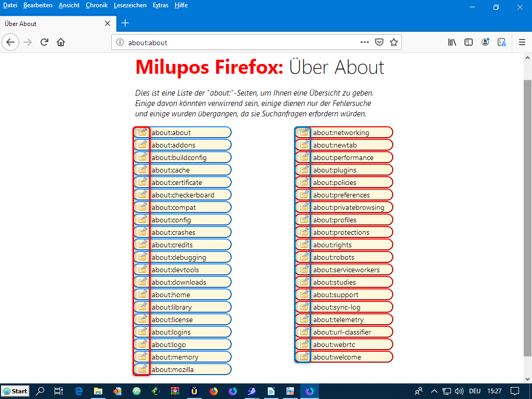The width and height of the screenshot is (532, 399).
Task: Open page actions three-dots menu
Action: [x=365, y=43]
